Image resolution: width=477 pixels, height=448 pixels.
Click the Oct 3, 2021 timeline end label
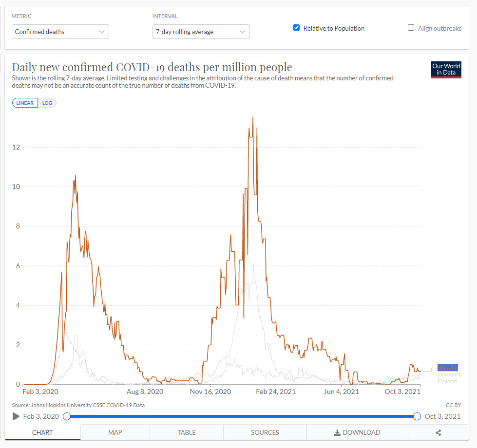coord(442,416)
